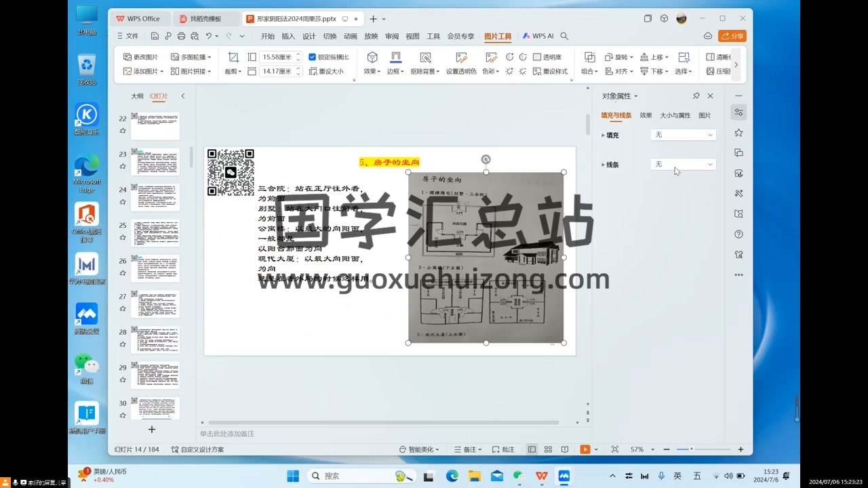Open the 抠除背景 remove background tool

[425, 58]
